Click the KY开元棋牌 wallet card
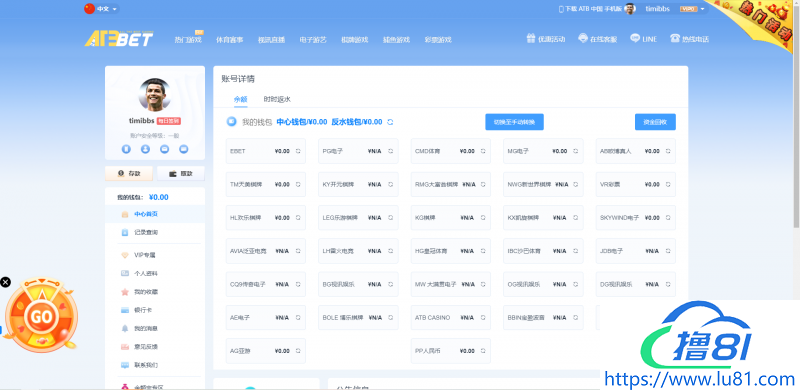Viewport: 800px width, 390px height. coord(358,184)
